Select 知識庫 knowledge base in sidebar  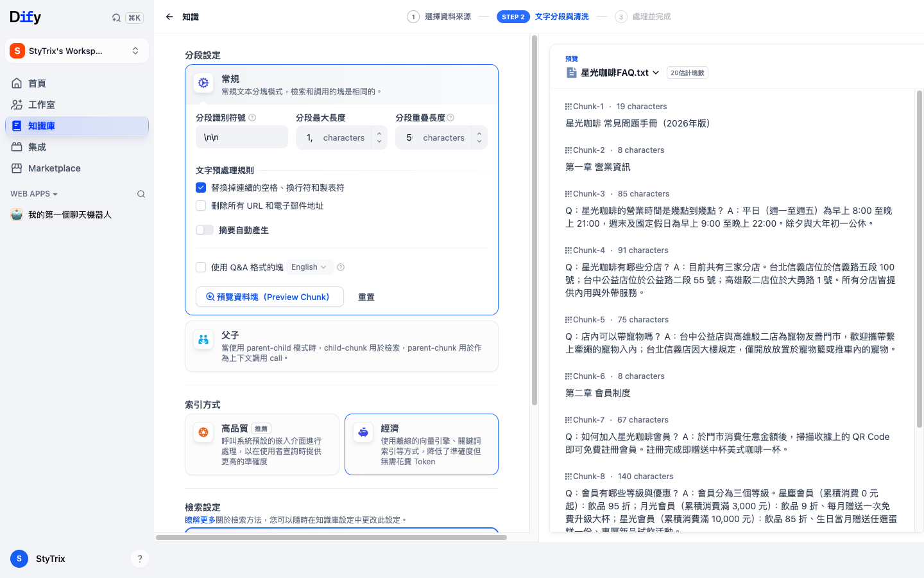click(x=77, y=126)
